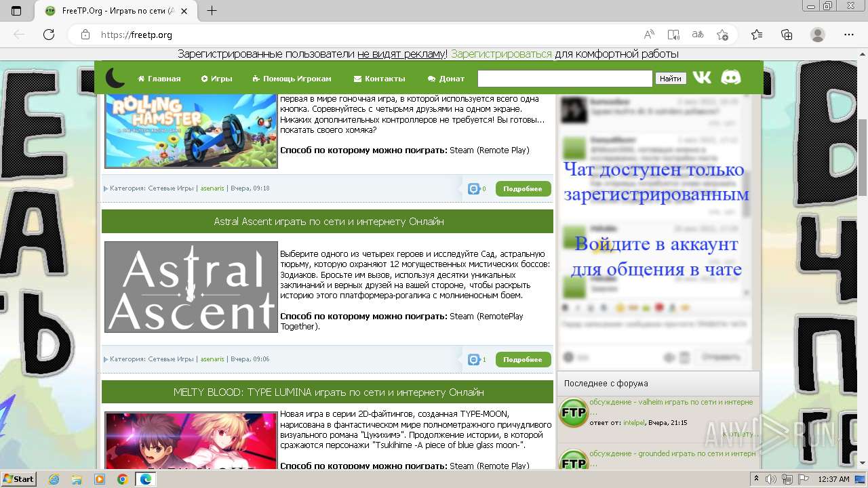Open the system volume speaker icon

point(770,479)
